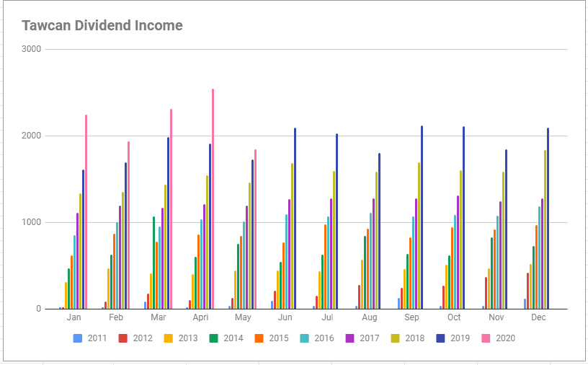Viewport: 588px width, 365px height.
Task: Select the 2016 legend text label
Action: pyautogui.click(x=324, y=338)
